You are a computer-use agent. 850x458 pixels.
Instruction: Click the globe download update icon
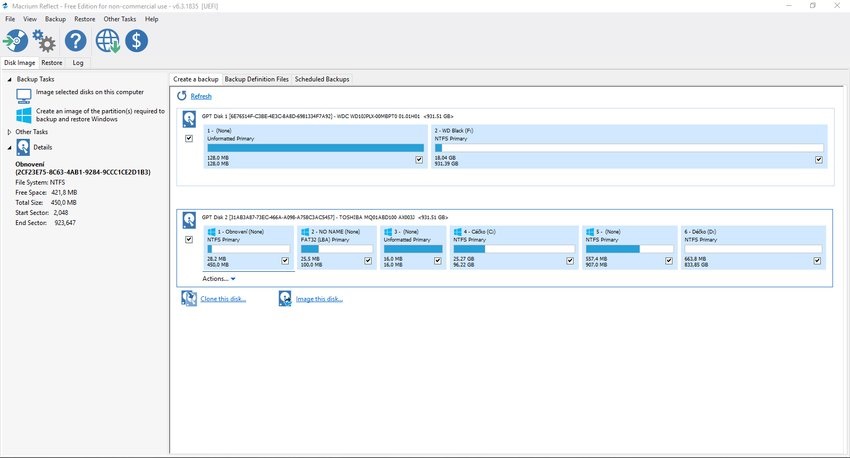pyautogui.click(x=107, y=41)
